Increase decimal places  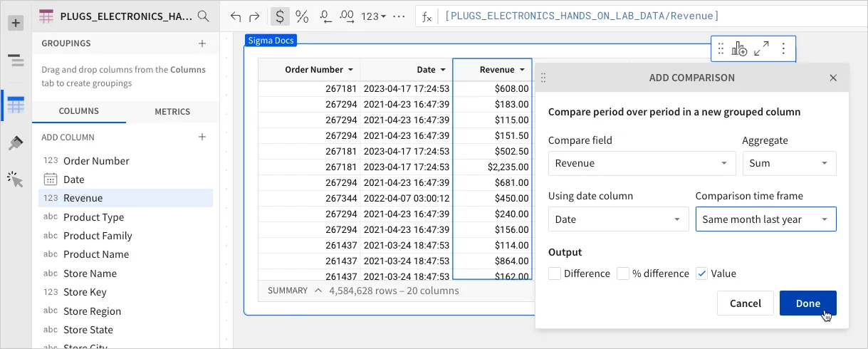pos(347,16)
